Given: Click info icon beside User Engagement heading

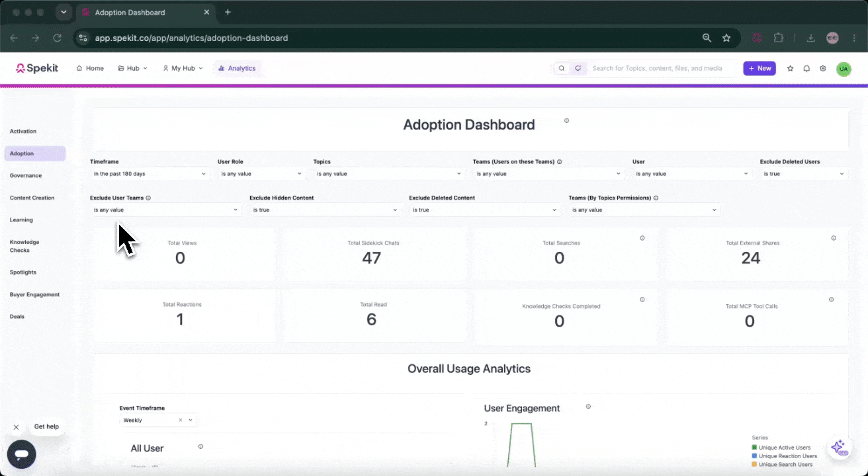Looking at the screenshot, I should 588,407.
